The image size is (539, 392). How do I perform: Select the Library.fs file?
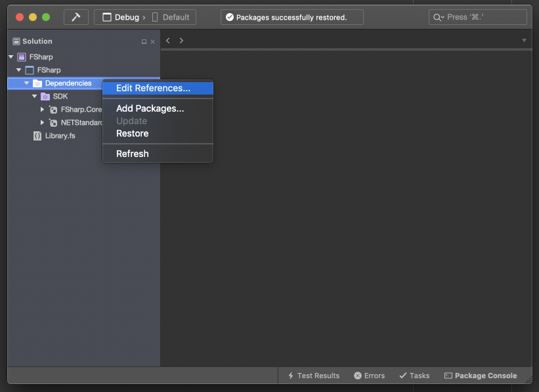coord(60,136)
